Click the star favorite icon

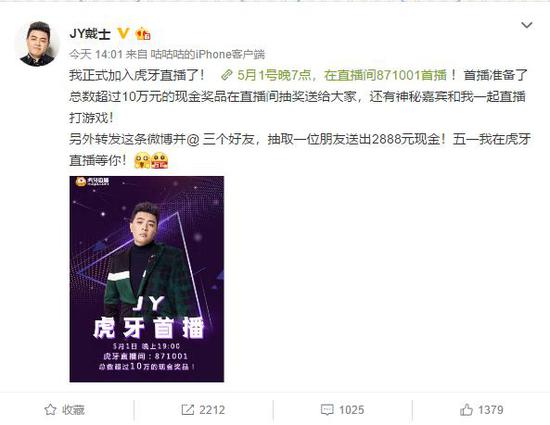[x=50, y=410]
